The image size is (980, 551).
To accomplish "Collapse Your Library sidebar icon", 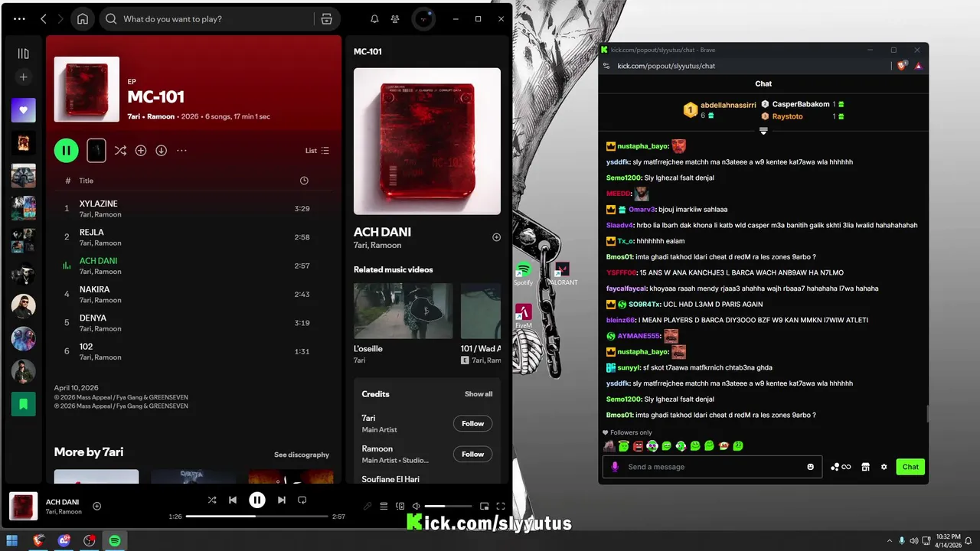I will (23, 54).
